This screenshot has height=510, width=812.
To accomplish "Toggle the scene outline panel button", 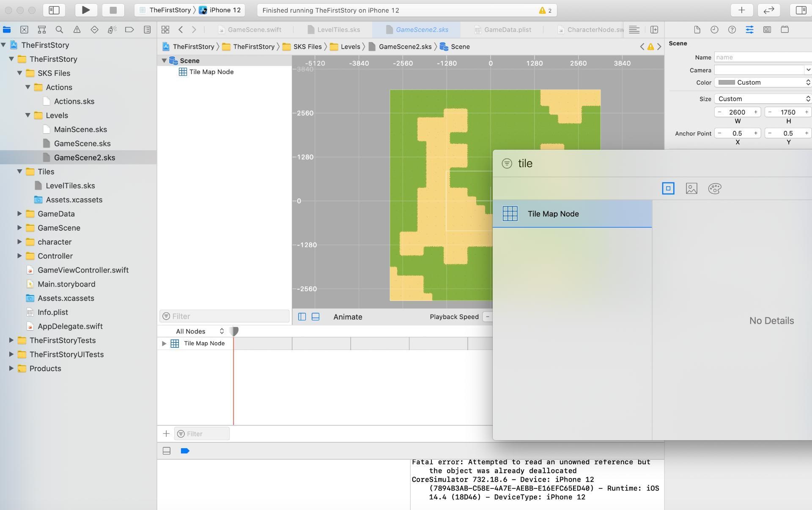I will pos(302,317).
